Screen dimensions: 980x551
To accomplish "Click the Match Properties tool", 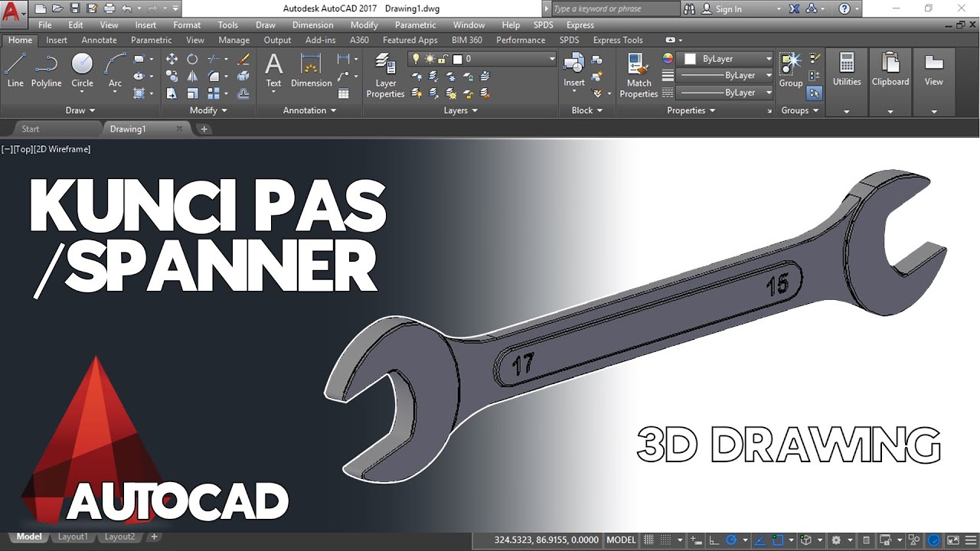I will [639, 75].
